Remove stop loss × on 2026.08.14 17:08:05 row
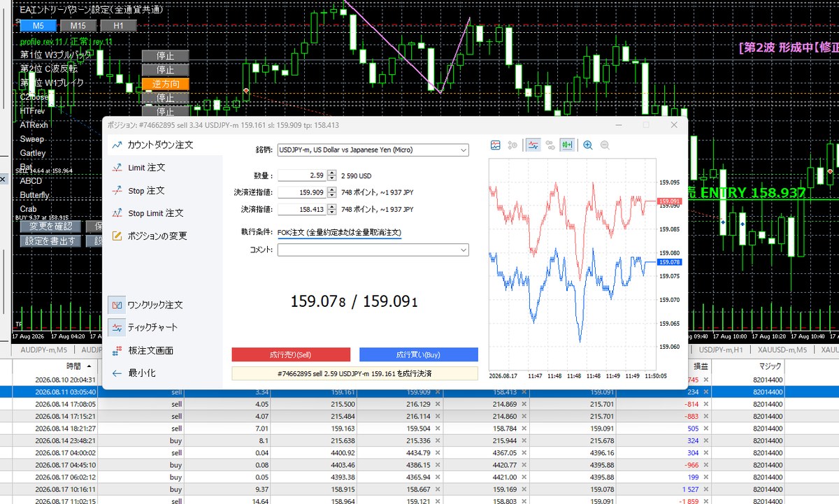 coord(438,404)
